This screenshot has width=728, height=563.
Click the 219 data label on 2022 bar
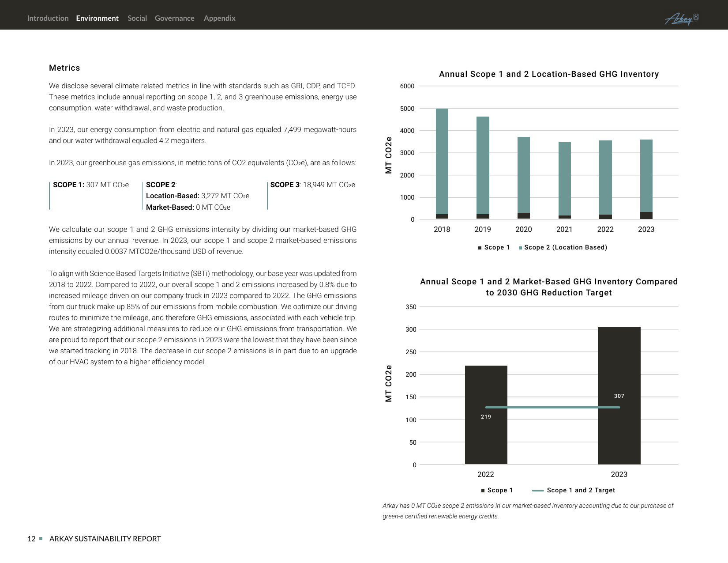tap(486, 417)
